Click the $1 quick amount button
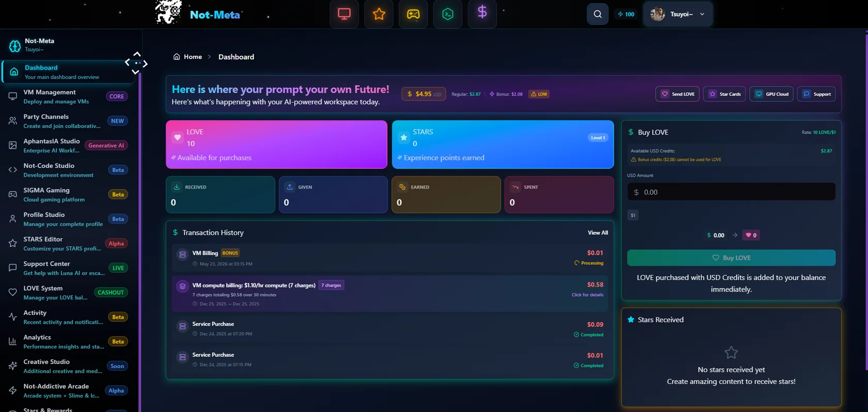The width and height of the screenshot is (868, 412). tap(633, 215)
